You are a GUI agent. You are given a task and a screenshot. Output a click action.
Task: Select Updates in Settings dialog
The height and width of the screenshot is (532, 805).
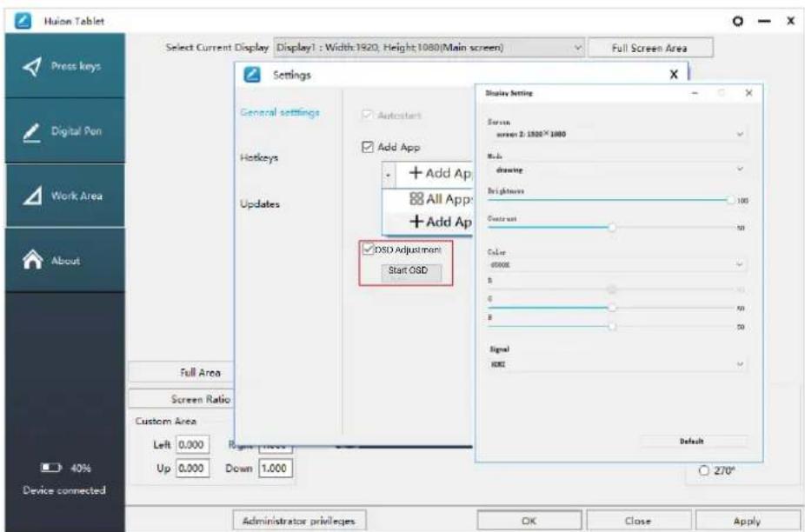pos(260,204)
